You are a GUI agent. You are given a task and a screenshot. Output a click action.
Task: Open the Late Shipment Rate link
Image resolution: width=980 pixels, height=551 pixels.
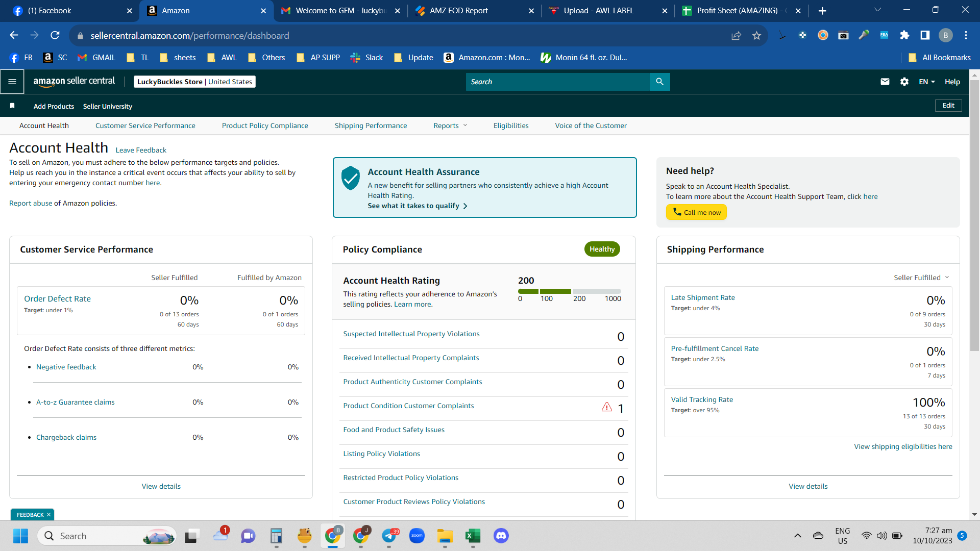[x=703, y=297]
